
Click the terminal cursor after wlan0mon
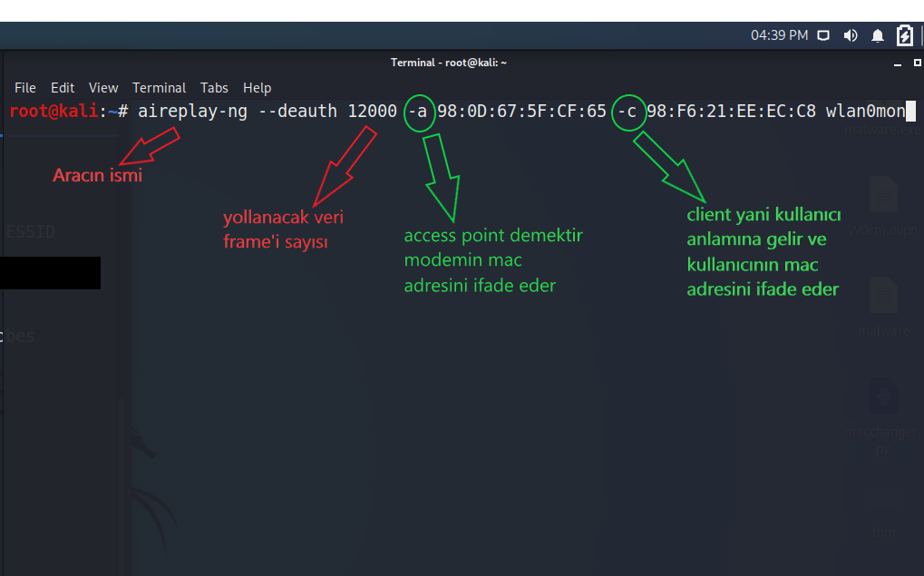pyautogui.click(x=911, y=112)
